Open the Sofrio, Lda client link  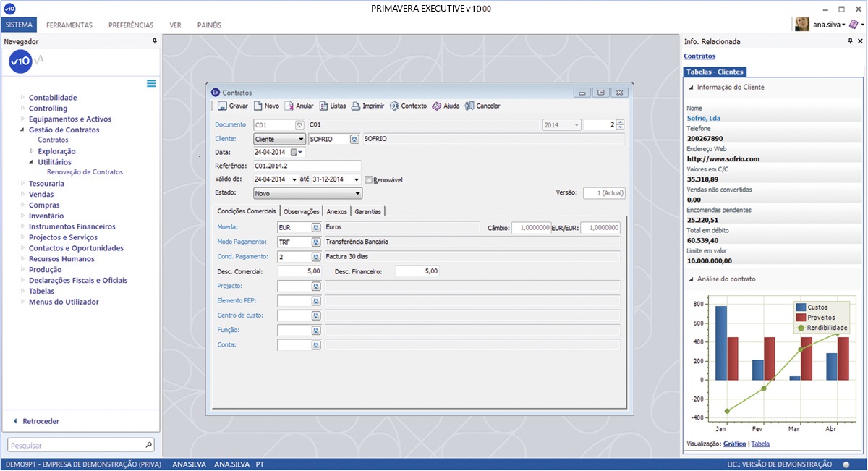point(704,118)
